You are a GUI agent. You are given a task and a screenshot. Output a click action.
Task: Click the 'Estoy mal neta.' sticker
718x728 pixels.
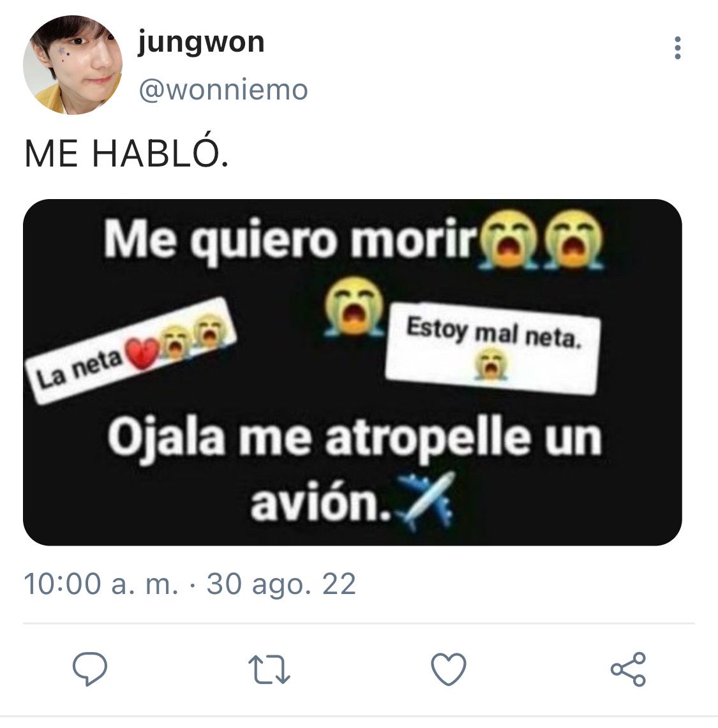pyautogui.click(x=492, y=348)
